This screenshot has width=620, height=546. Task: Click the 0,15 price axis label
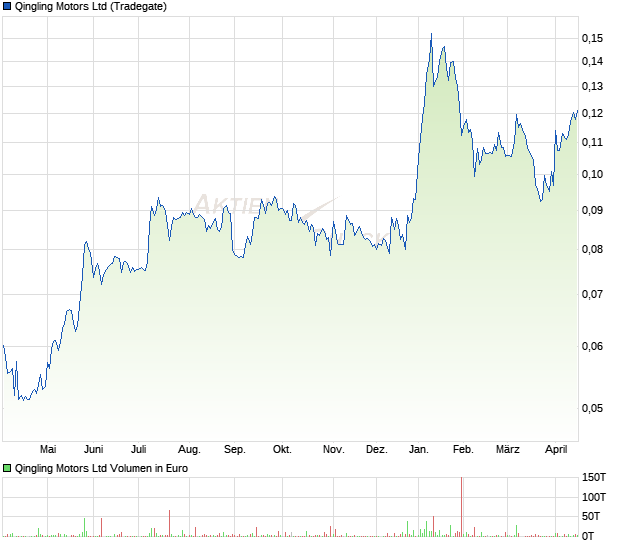coord(592,38)
